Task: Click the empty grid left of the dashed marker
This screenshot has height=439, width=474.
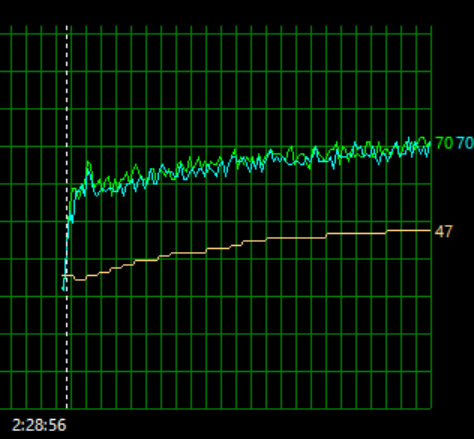Action: [x=33, y=217]
